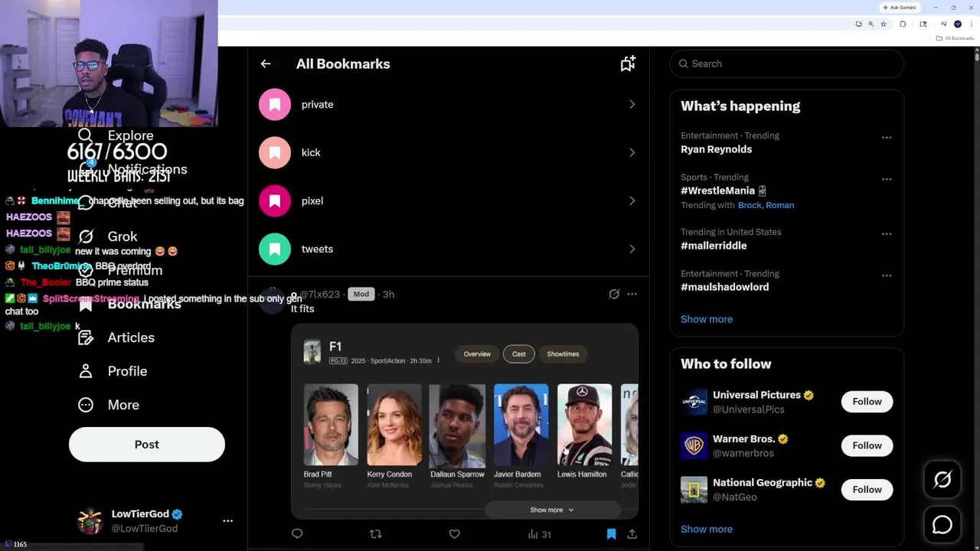Select the Cast tab in F1 card
This screenshot has height=551, width=980.
(x=518, y=354)
